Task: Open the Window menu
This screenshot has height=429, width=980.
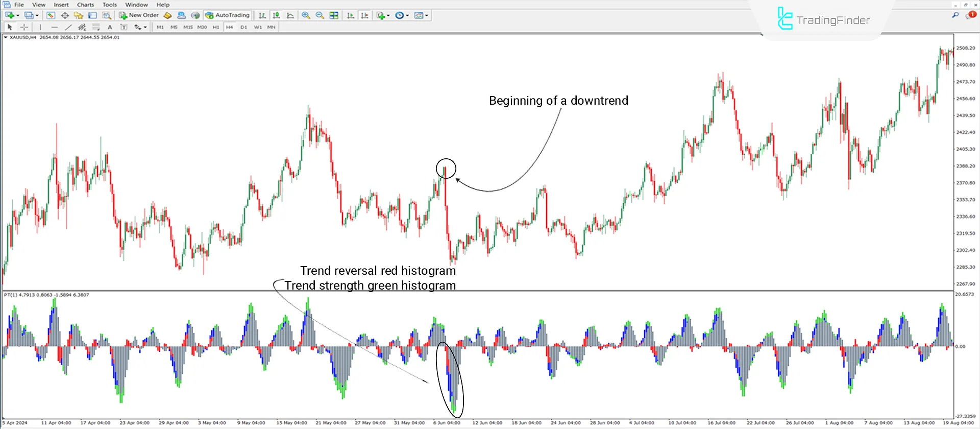Action: click(136, 5)
